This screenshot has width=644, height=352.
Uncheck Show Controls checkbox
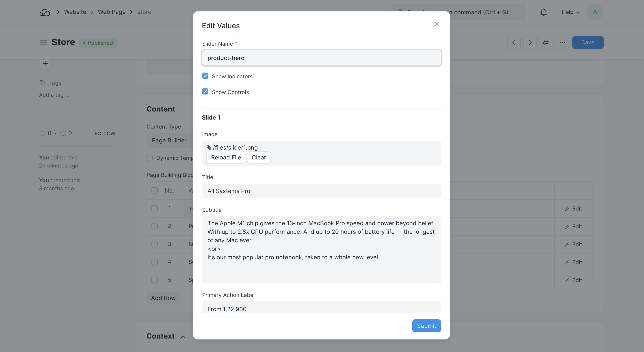pyautogui.click(x=205, y=92)
